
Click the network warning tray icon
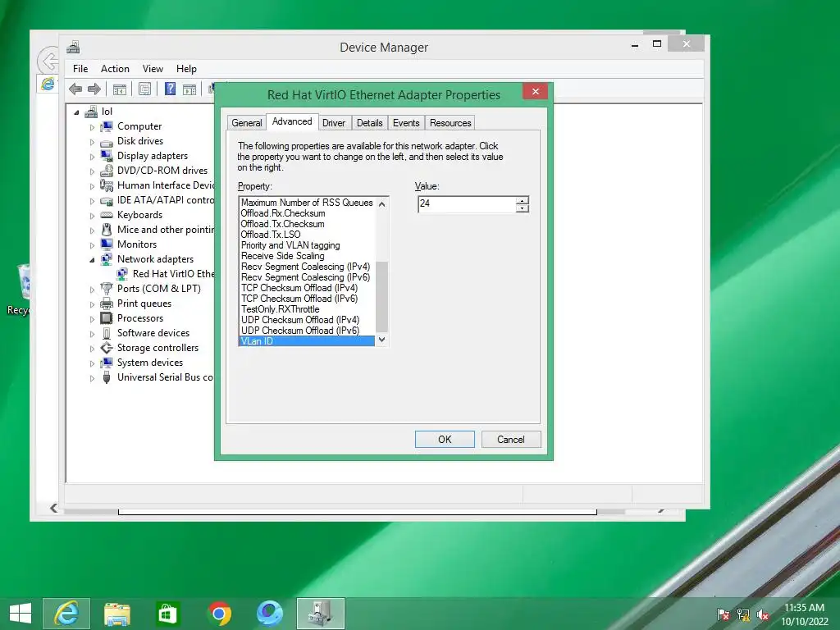(x=743, y=614)
